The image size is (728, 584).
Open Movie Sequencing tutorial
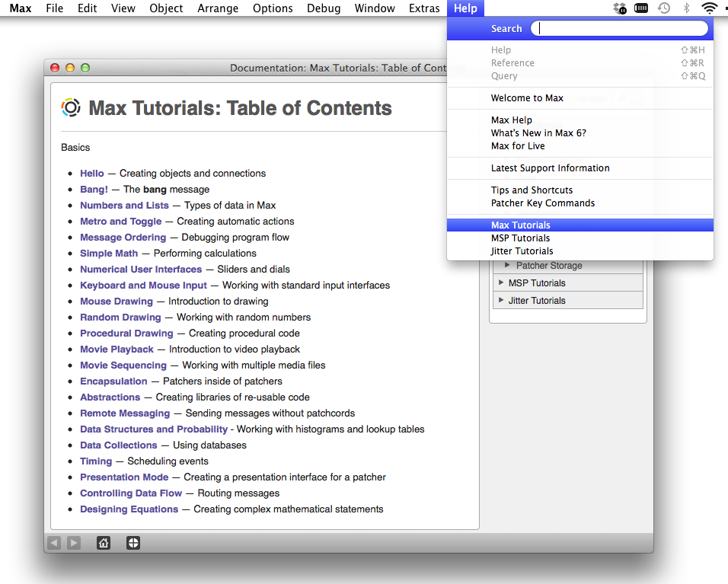tap(123, 365)
